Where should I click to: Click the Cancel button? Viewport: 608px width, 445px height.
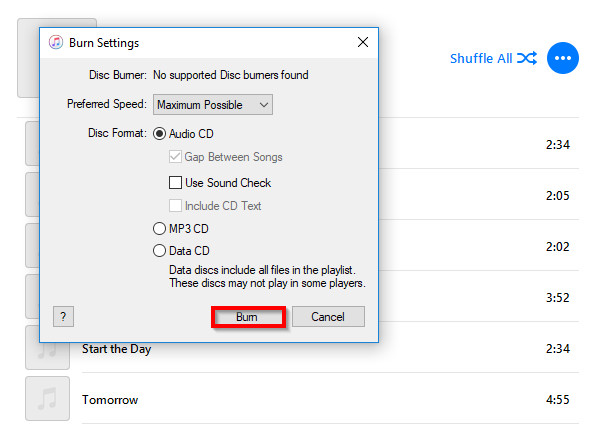coord(328,317)
